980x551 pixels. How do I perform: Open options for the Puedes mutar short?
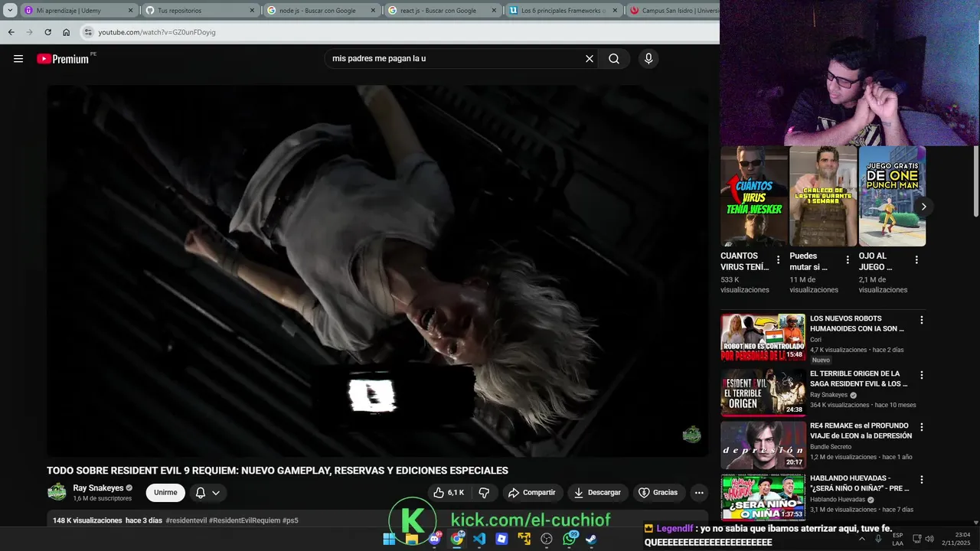tap(848, 260)
